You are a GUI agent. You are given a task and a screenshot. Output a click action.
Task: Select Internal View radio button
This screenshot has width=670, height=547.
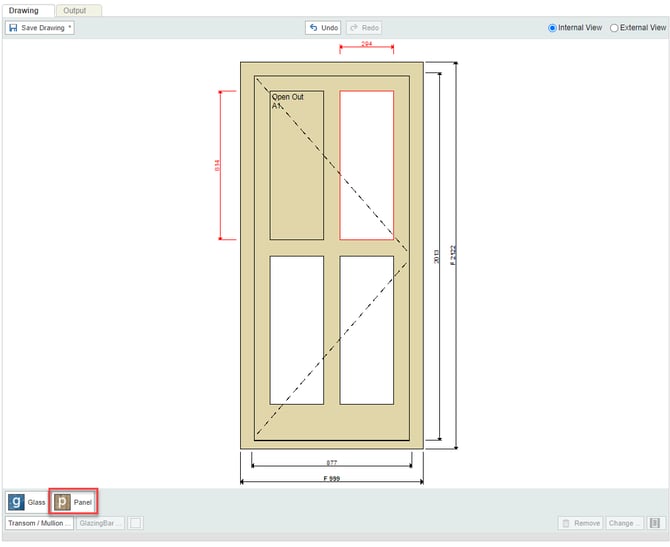(553, 28)
